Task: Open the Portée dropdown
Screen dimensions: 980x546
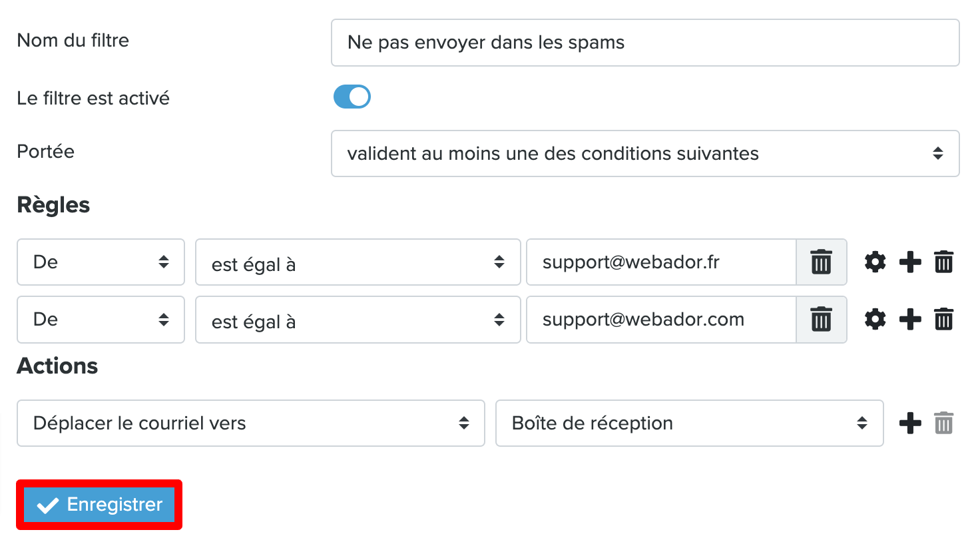Action: 645,153
